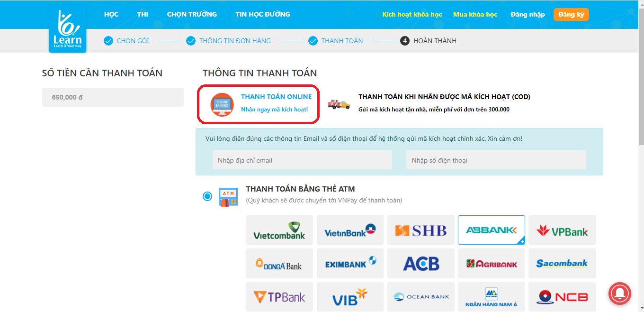Screen dimensions: 644x312
Task: Select VietinBank as payment bank
Action: click(350, 230)
